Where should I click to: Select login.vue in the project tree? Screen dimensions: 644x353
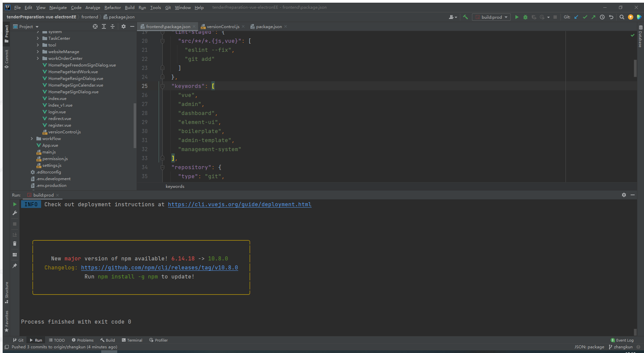coord(57,112)
